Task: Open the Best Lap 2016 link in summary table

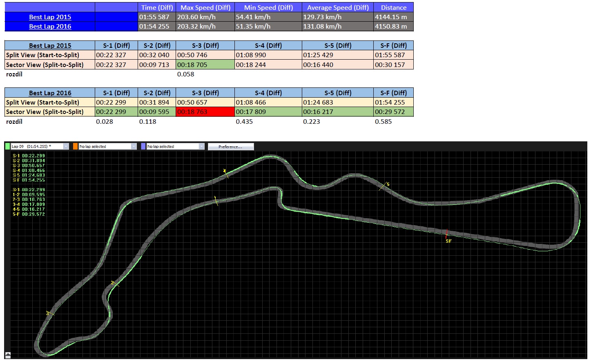Action: (x=50, y=27)
